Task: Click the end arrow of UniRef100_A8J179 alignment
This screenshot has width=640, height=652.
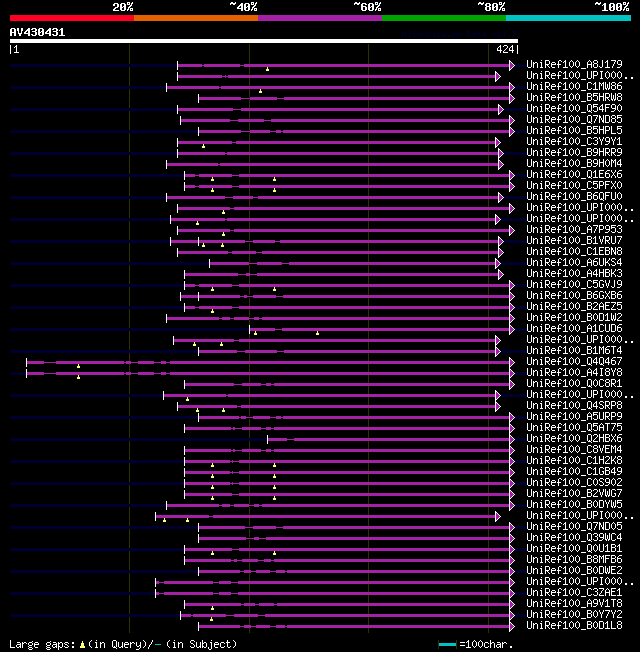Action: [512, 65]
